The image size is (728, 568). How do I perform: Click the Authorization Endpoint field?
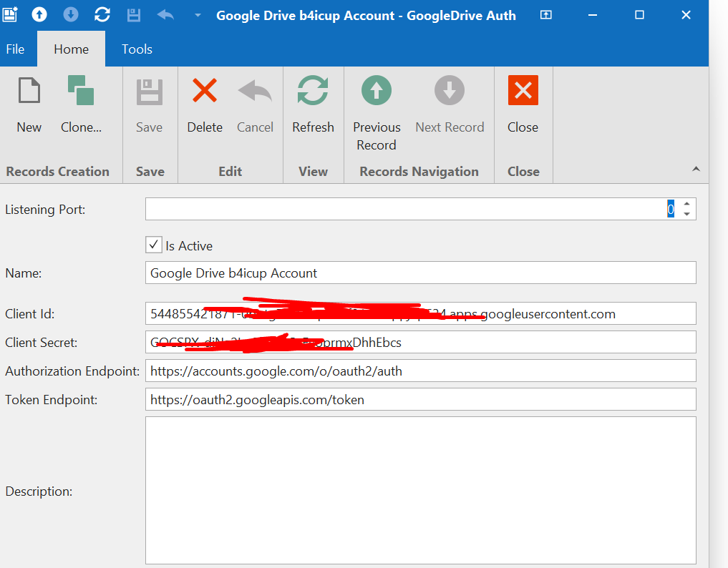tap(421, 371)
